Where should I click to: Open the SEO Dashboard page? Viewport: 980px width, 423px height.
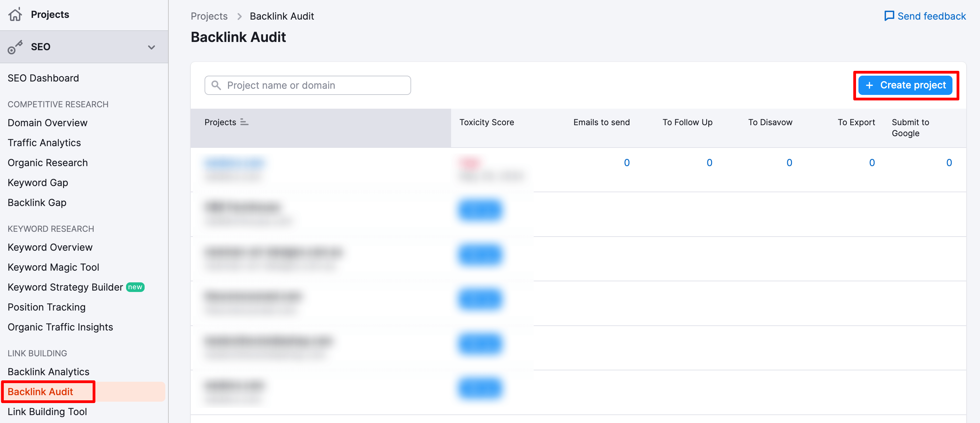[43, 78]
